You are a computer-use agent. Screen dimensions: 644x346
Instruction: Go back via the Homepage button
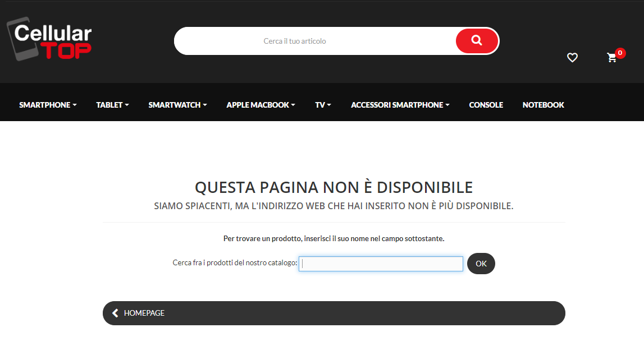tap(334, 313)
